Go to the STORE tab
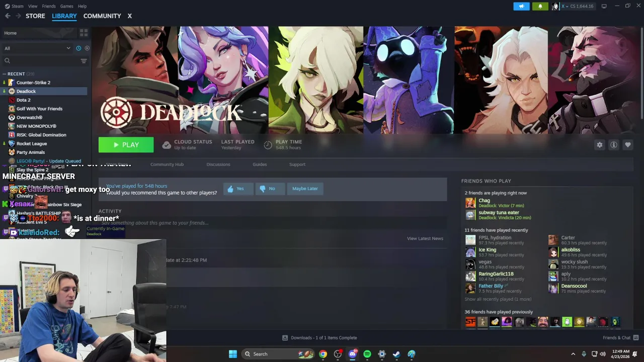 tap(35, 16)
